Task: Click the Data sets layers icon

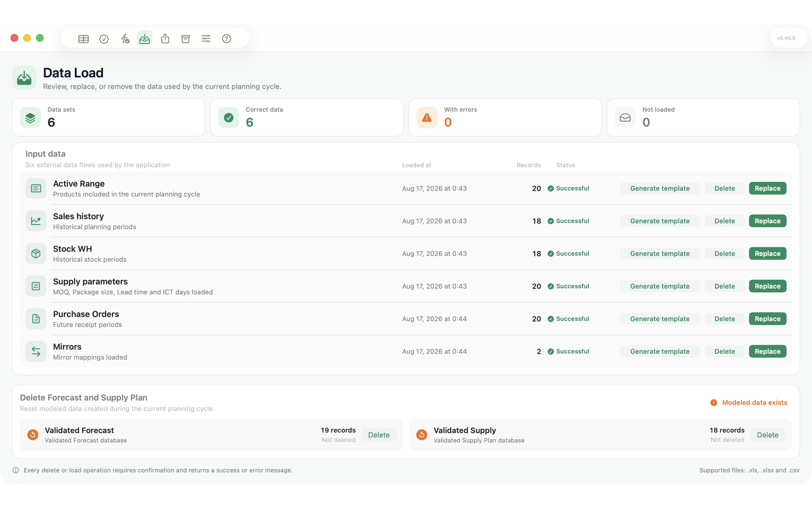Action: point(30,117)
